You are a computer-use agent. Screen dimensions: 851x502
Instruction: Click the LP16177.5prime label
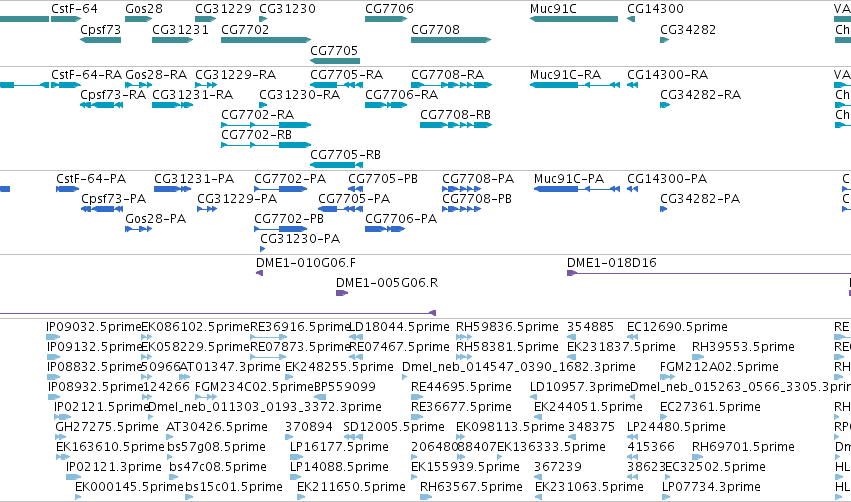pos(339,447)
